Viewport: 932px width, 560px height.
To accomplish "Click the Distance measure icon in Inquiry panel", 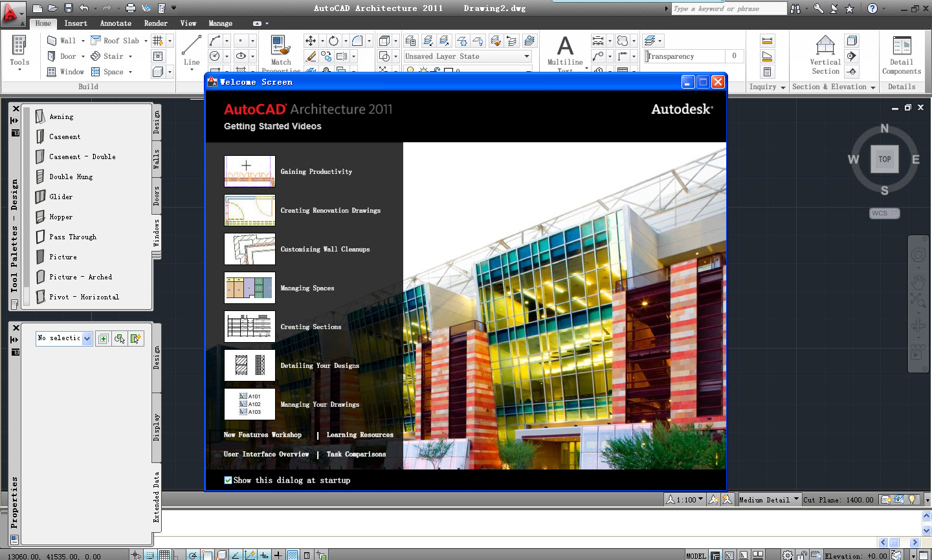I will tap(767, 40).
